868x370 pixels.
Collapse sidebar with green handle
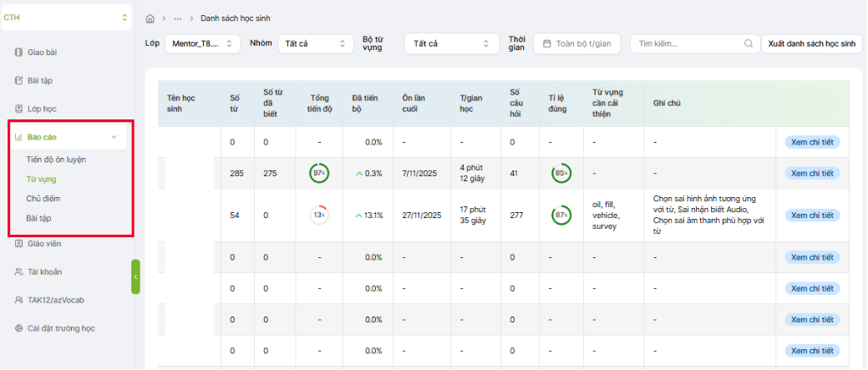point(135,276)
